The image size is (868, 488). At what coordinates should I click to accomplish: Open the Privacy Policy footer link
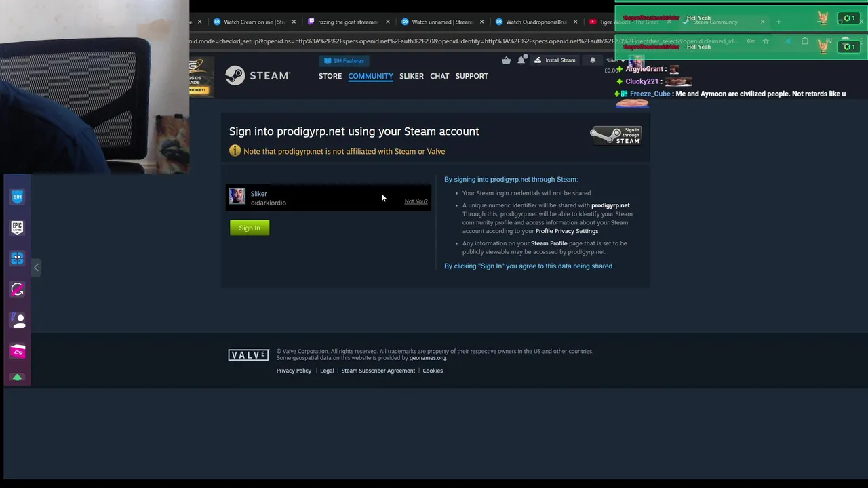tap(294, 371)
